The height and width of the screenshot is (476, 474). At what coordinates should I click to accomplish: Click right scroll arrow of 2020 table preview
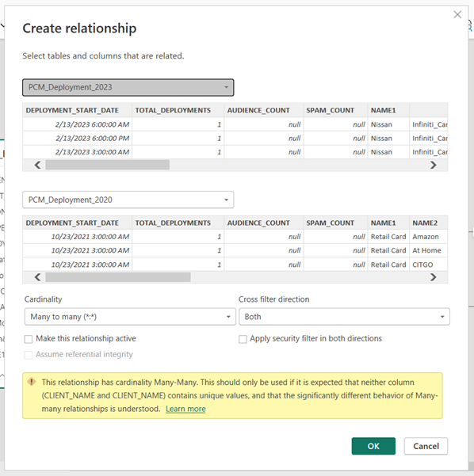[x=434, y=277]
